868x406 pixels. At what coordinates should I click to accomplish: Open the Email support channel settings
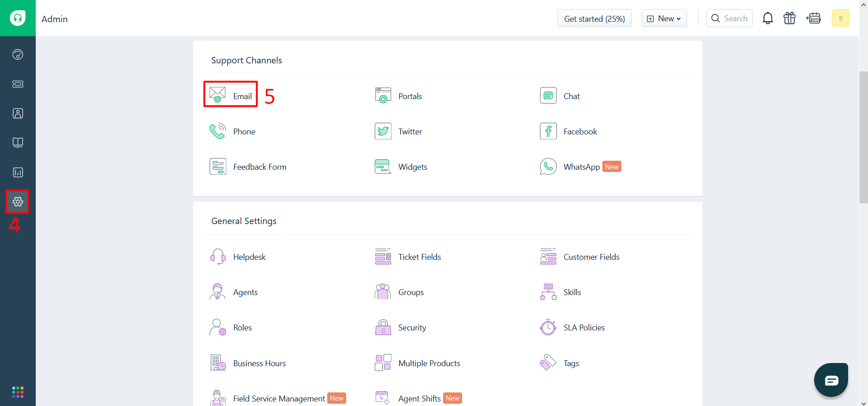click(231, 95)
